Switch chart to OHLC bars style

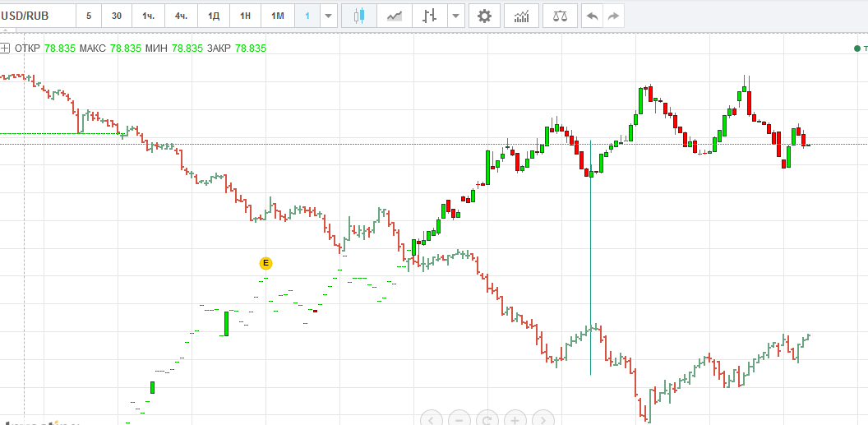tap(430, 16)
